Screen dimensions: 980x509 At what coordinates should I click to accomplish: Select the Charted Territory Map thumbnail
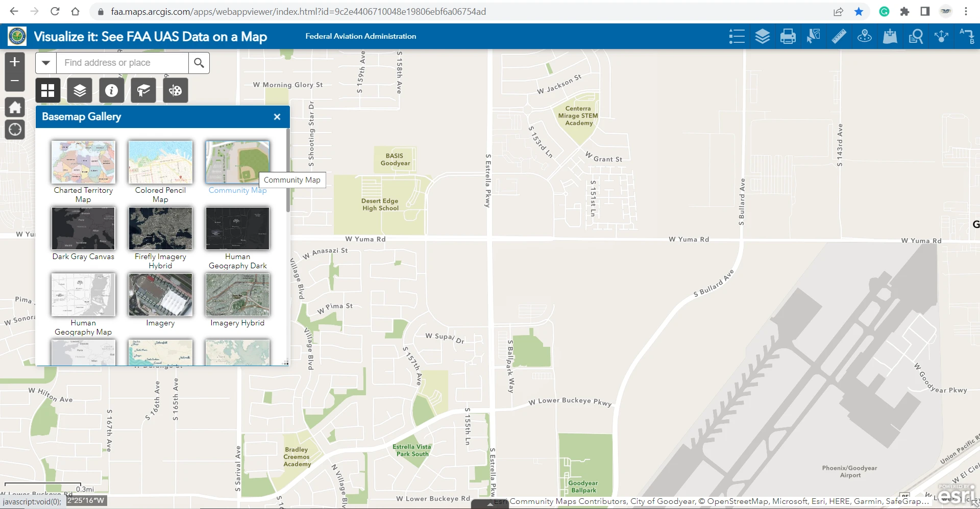pos(83,162)
